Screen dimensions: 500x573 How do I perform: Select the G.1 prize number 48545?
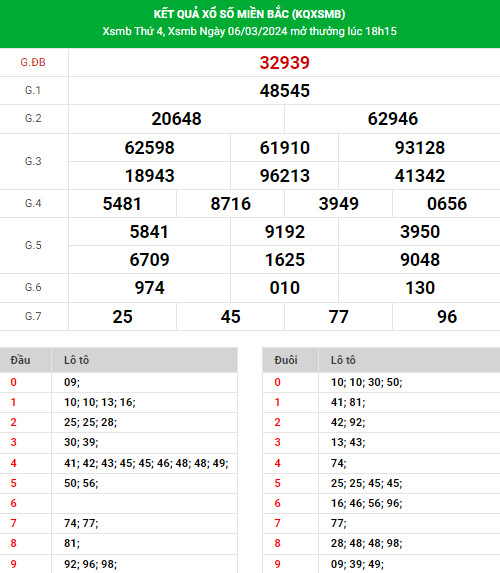coord(284,91)
